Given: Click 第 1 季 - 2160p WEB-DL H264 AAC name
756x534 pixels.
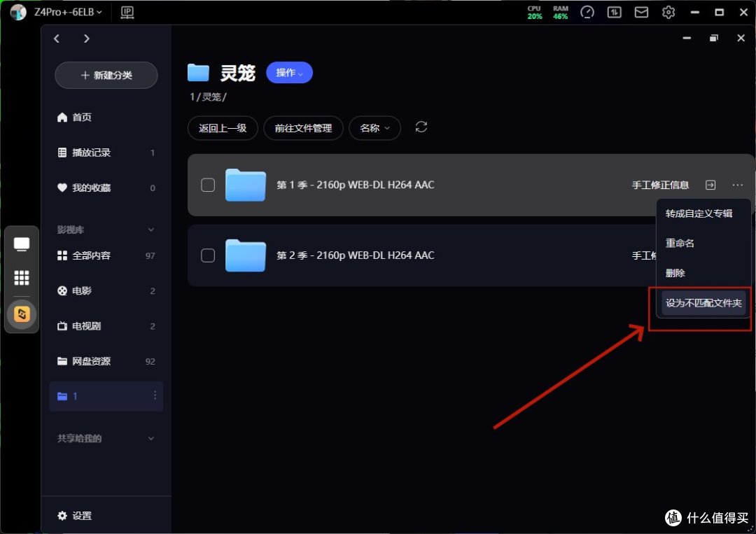Looking at the screenshot, I should pos(356,185).
